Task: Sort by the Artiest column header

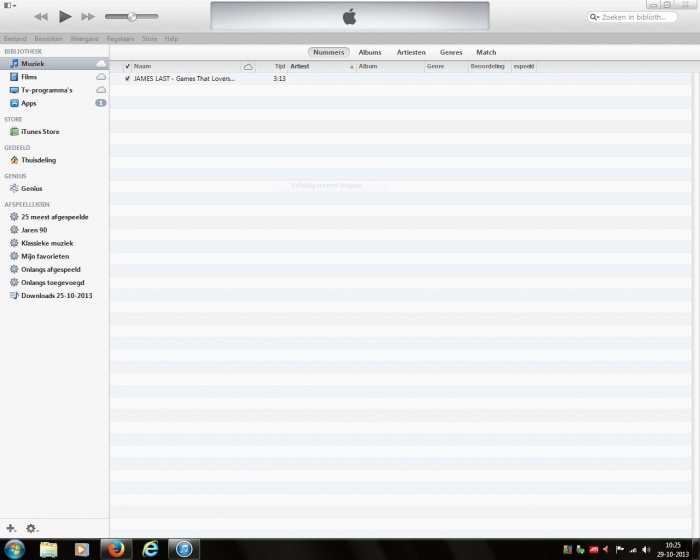Action: point(322,67)
